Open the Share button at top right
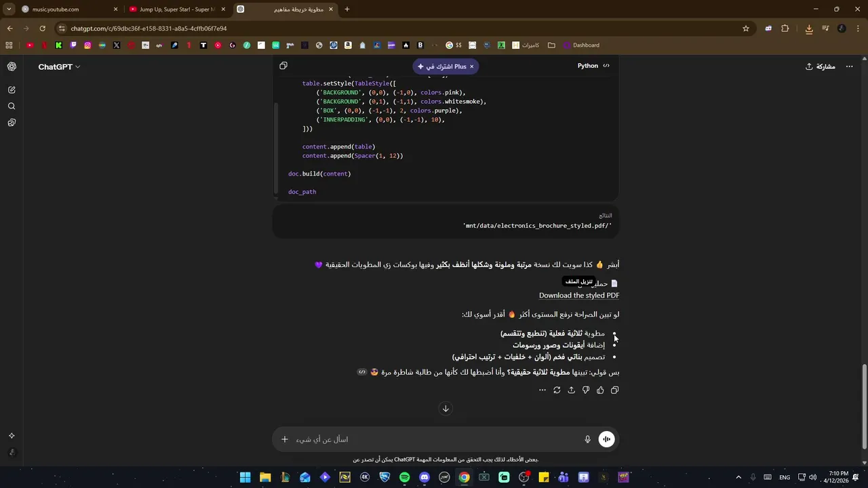868x488 pixels. click(x=820, y=66)
